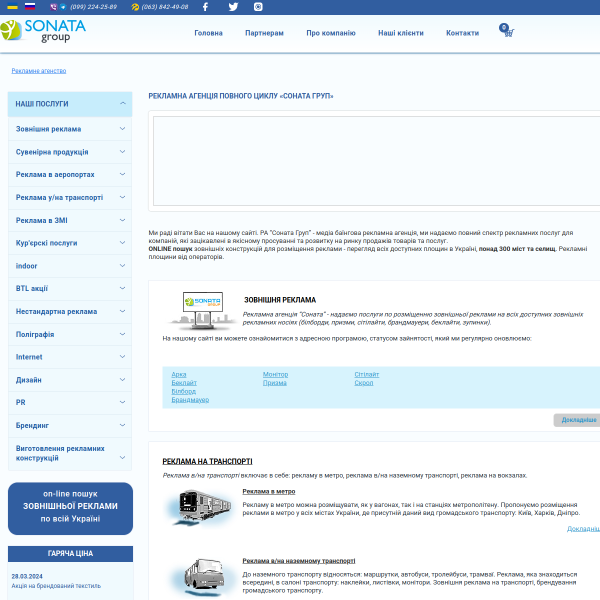Open the ЗОВНІШНЯ РЕКЛАМА heading
This screenshot has height=600, width=600.
point(280,300)
